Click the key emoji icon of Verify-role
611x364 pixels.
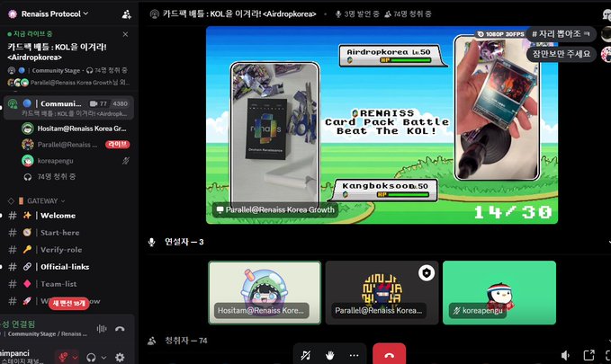tap(27, 250)
